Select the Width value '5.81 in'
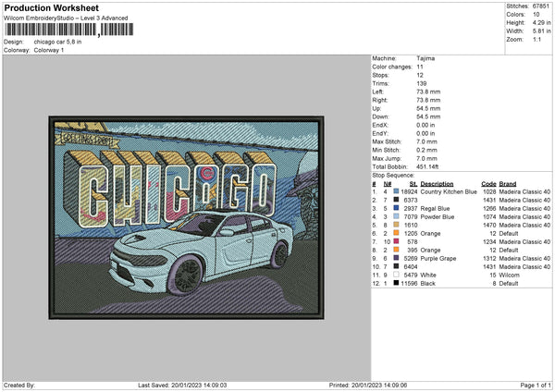 click(x=541, y=31)
